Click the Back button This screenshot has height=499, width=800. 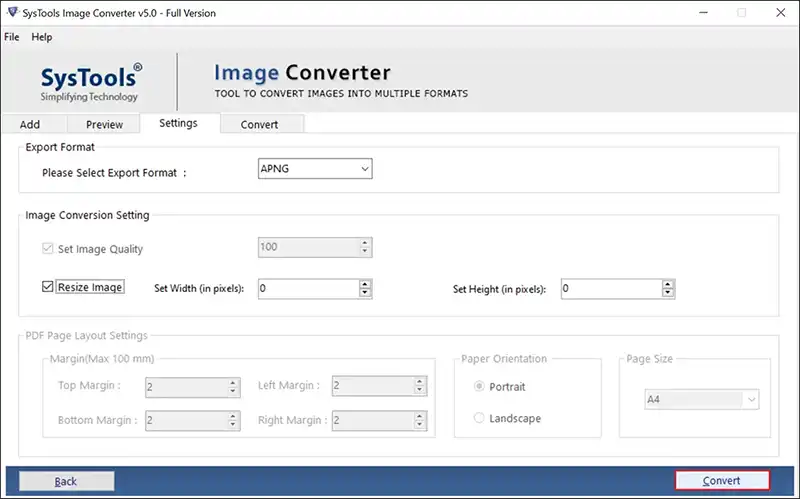[66, 481]
